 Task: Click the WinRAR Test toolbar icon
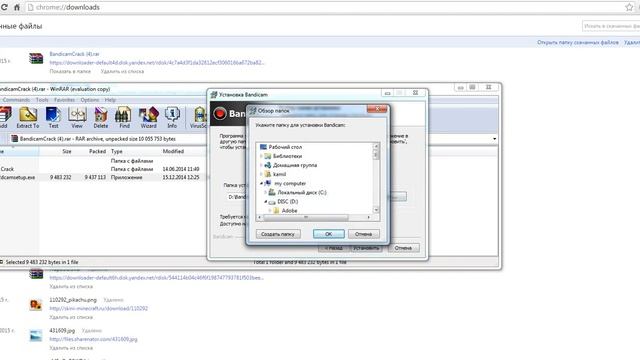coord(53,118)
